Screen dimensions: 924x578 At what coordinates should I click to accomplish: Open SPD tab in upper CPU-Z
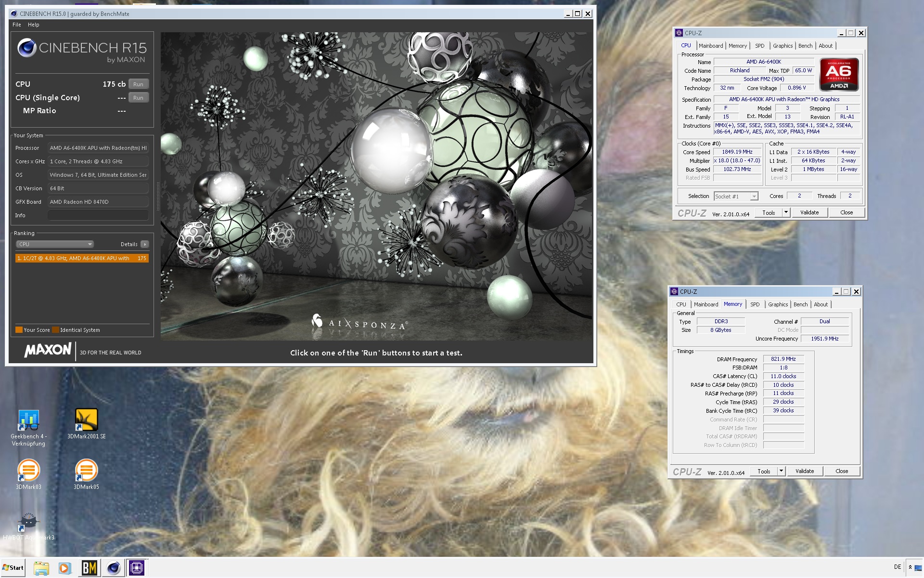759,46
